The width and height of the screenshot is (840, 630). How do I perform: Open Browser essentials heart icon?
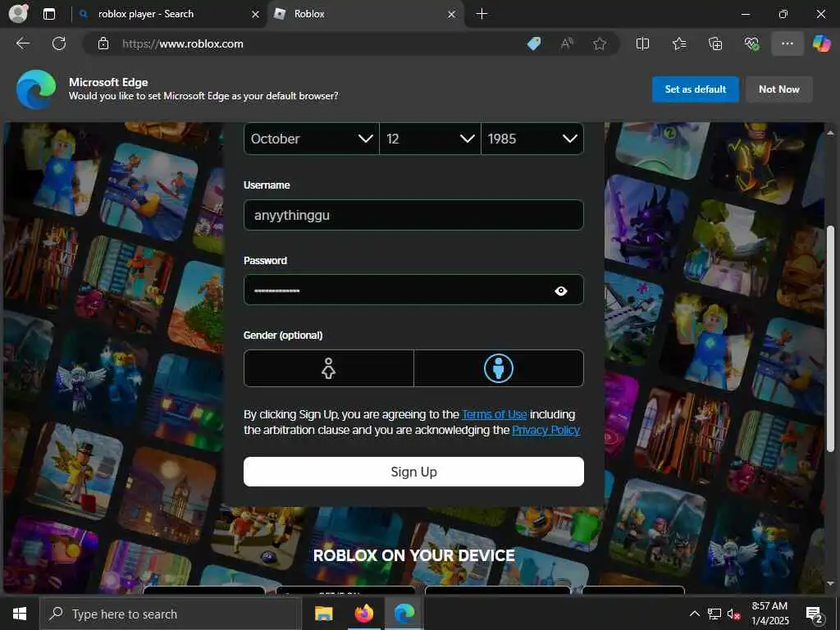click(x=751, y=43)
